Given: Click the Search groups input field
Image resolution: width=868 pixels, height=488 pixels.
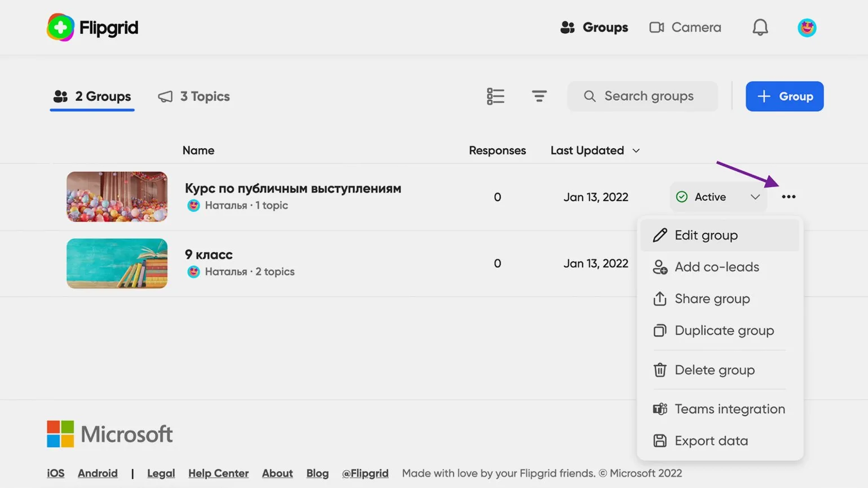Looking at the screenshot, I should click(648, 96).
